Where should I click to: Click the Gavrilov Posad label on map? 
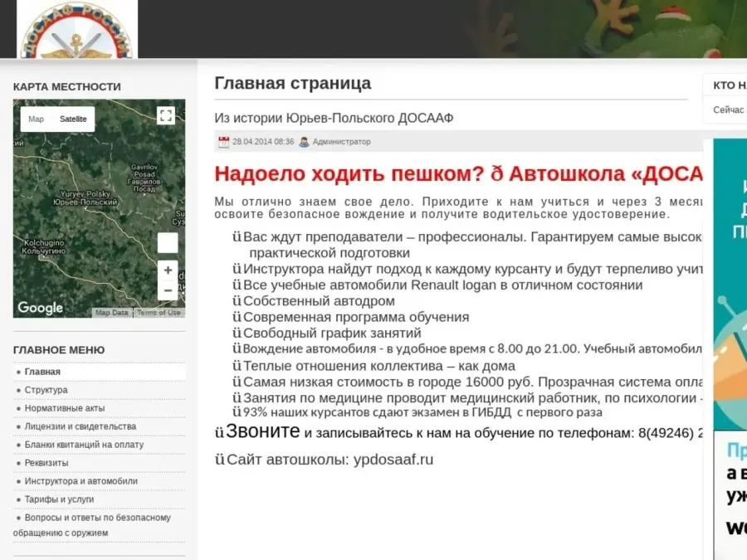tap(144, 178)
